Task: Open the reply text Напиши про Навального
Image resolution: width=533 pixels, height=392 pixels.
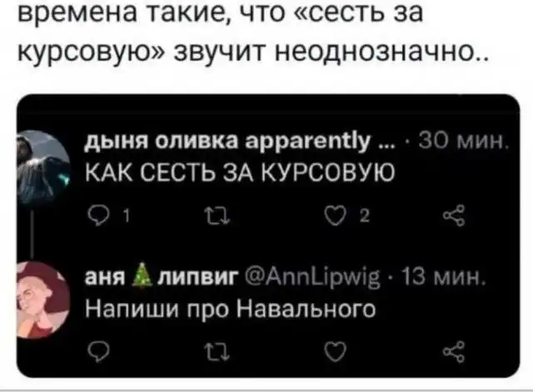Action: (231, 310)
